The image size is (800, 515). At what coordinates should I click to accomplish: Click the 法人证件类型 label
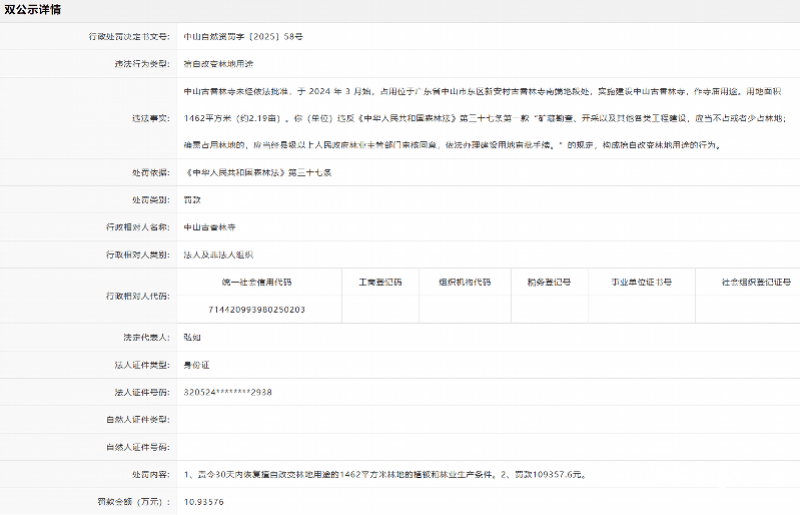click(x=142, y=365)
